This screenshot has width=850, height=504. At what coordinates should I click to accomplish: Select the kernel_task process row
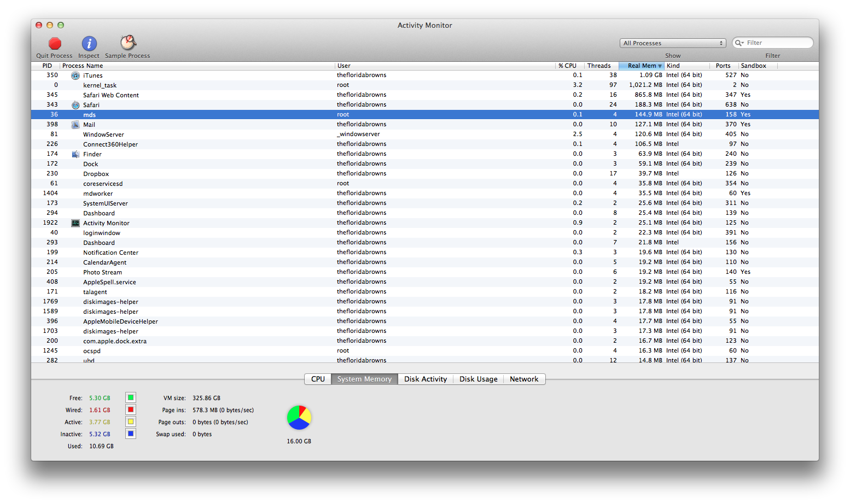[425, 85]
